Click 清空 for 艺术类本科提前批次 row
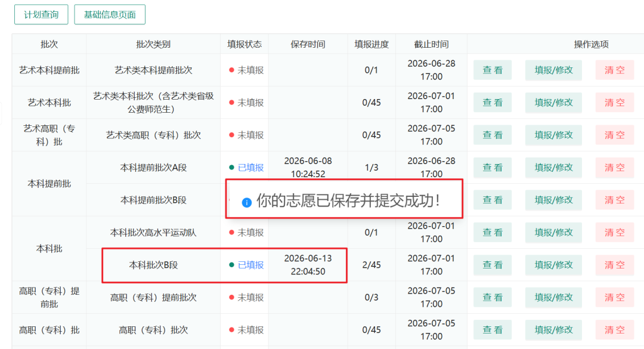Screen dimensions: 644x349 click(614, 70)
